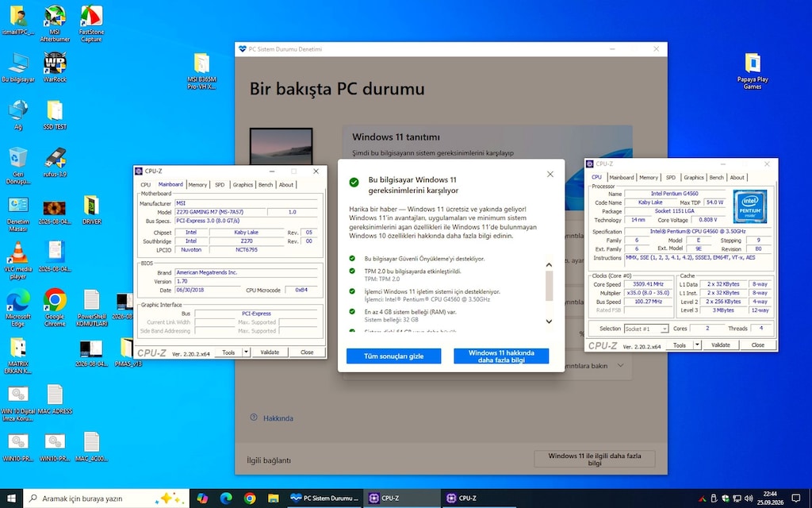
Task: Open Bu bilgisayar desktop icon
Action: (18, 67)
